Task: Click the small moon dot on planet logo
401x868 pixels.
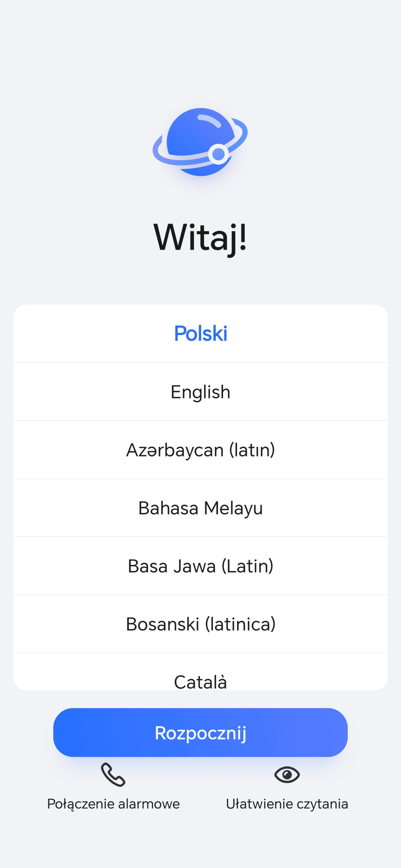Action: pos(218,154)
